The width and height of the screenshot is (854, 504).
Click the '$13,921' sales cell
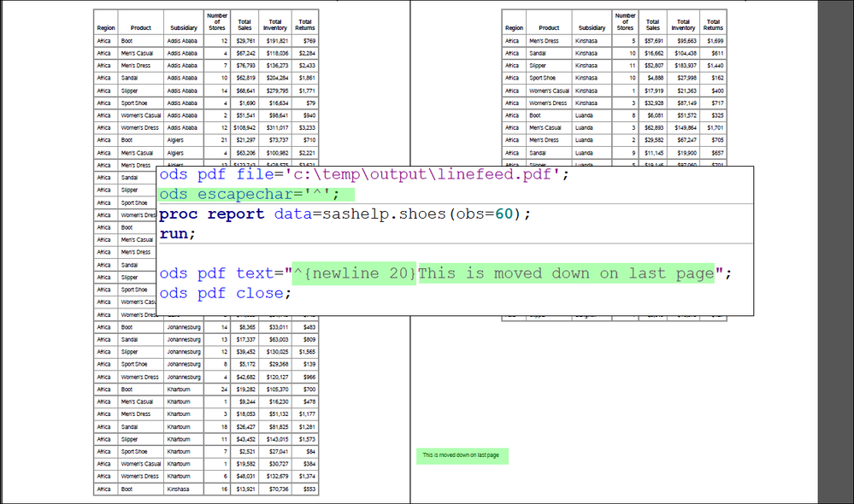pos(245,489)
